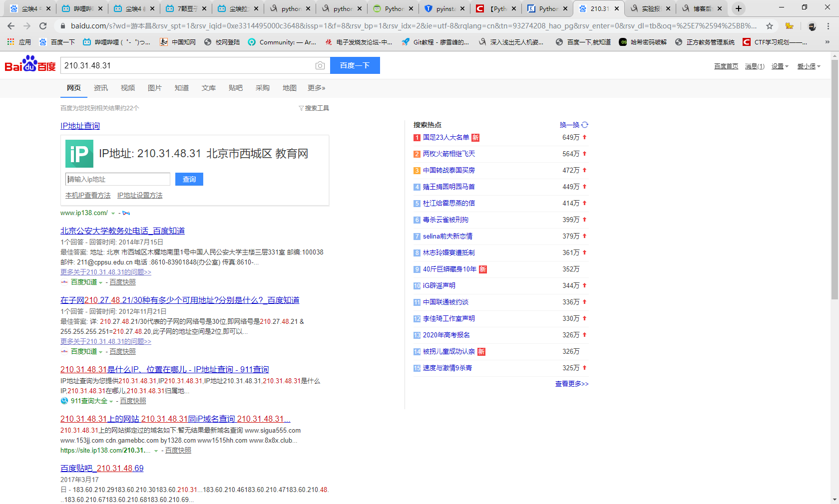This screenshot has width=839, height=504.
Task: Open the 应用 apps shortcut in bookmarks bar
Action: tap(19, 42)
